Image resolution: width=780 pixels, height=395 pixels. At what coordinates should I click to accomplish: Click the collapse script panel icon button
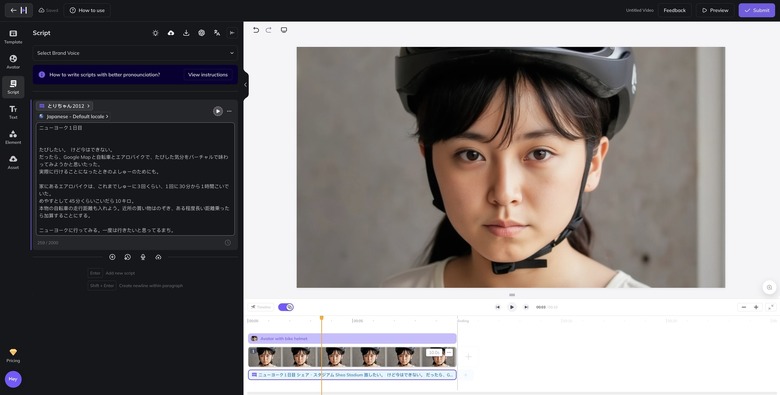click(x=232, y=33)
